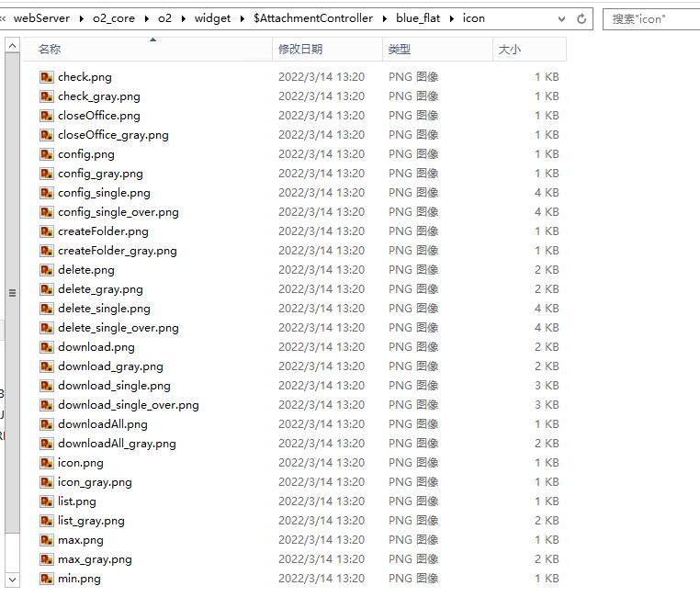Select the max_gray.png file name
Screen dimensions: 700x597
click(x=95, y=559)
